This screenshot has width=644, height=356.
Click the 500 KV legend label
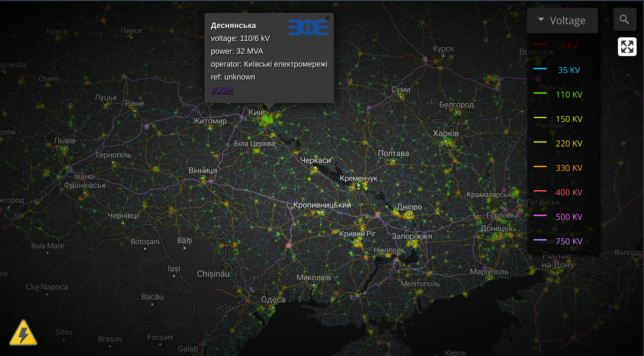tap(568, 217)
